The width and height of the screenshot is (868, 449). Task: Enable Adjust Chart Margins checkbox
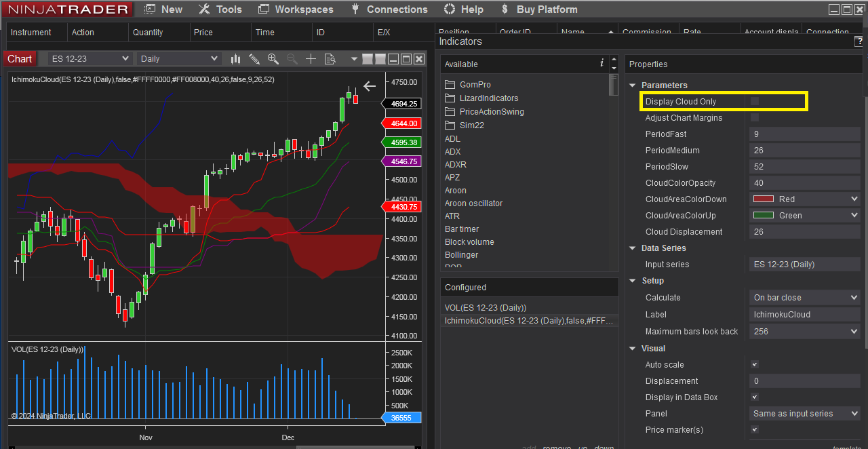click(755, 117)
